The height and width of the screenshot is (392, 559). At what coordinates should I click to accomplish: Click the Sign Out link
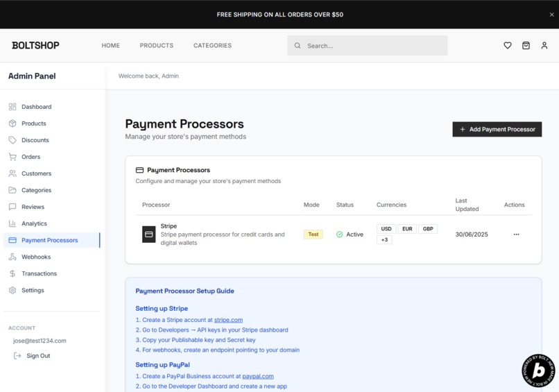point(38,356)
